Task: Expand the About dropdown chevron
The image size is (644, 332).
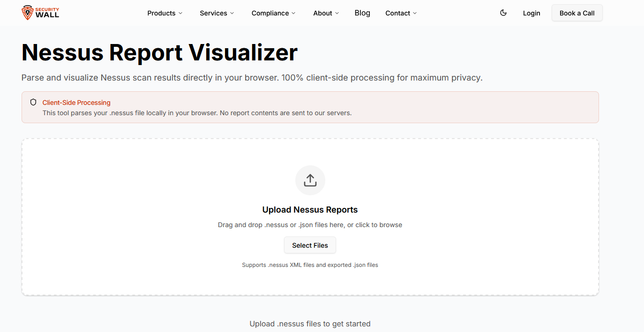Action: click(x=337, y=13)
